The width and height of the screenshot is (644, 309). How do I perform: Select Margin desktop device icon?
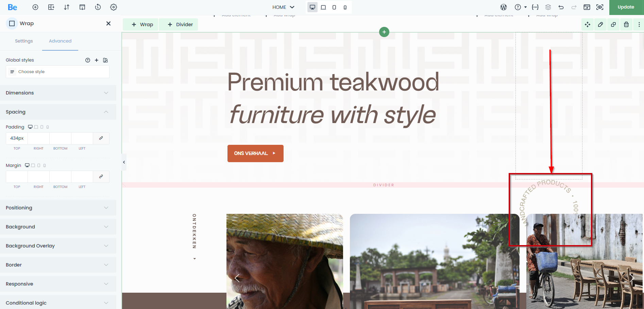pyautogui.click(x=27, y=166)
